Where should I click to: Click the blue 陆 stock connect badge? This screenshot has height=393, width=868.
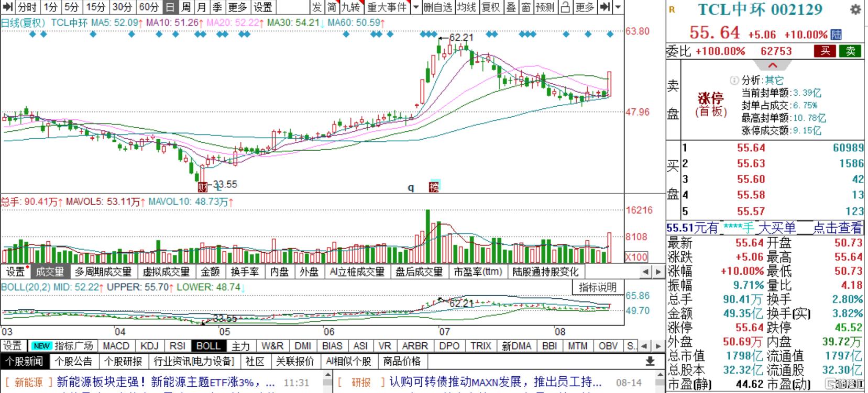tap(836, 35)
